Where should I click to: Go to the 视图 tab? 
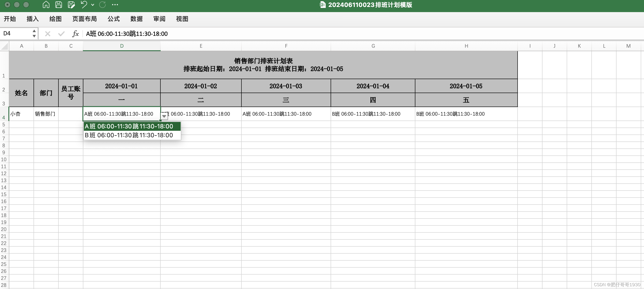[x=182, y=19]
